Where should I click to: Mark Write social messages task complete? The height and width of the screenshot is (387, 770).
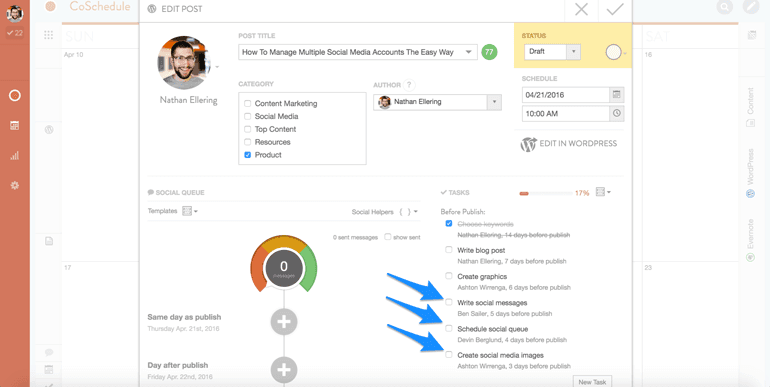pyautogui.click(x=448, y=302)
